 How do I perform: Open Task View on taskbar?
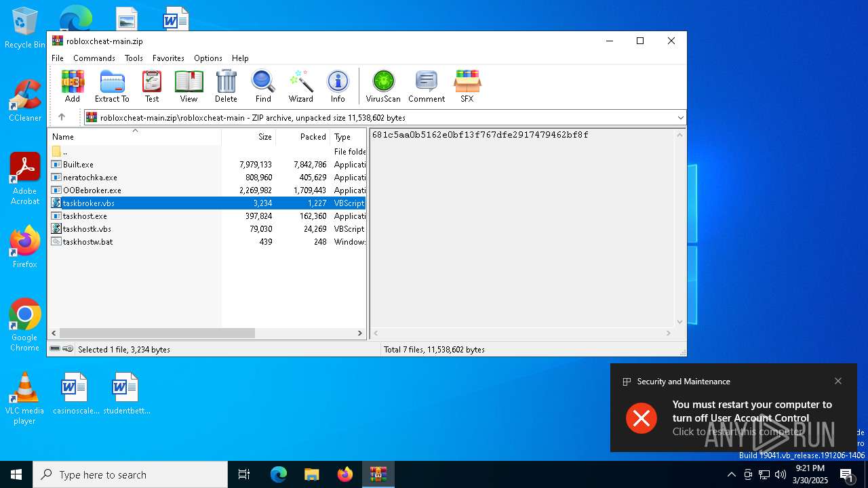[244, 474]
